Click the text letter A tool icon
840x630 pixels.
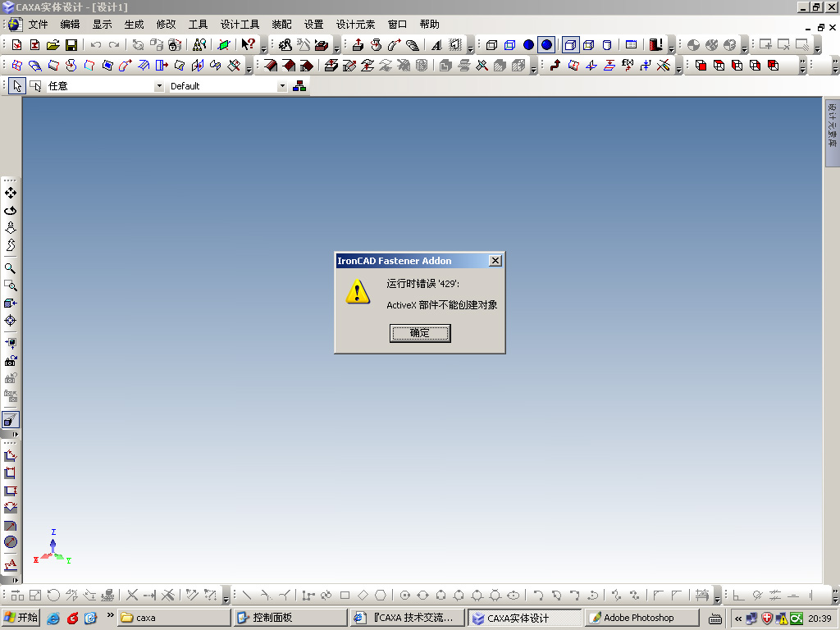(x=437, y=45)
